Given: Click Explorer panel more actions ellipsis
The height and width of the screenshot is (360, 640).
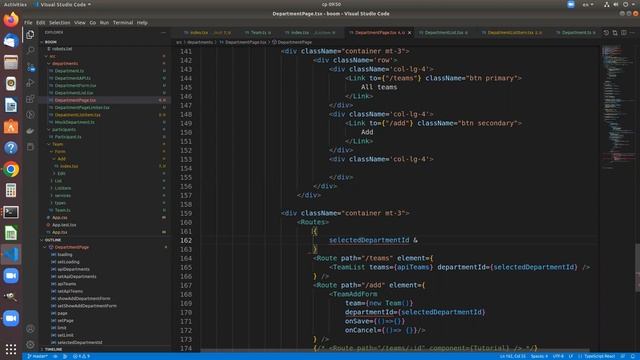Looking at the screenshot, I should [164, 33].
